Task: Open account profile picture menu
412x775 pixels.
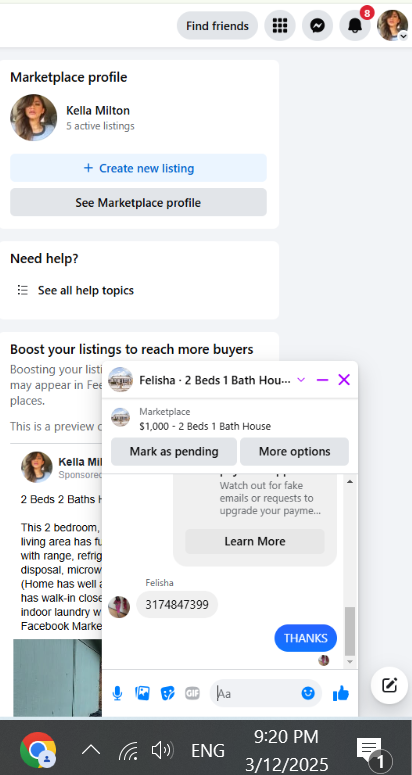Action: (393, 26)
